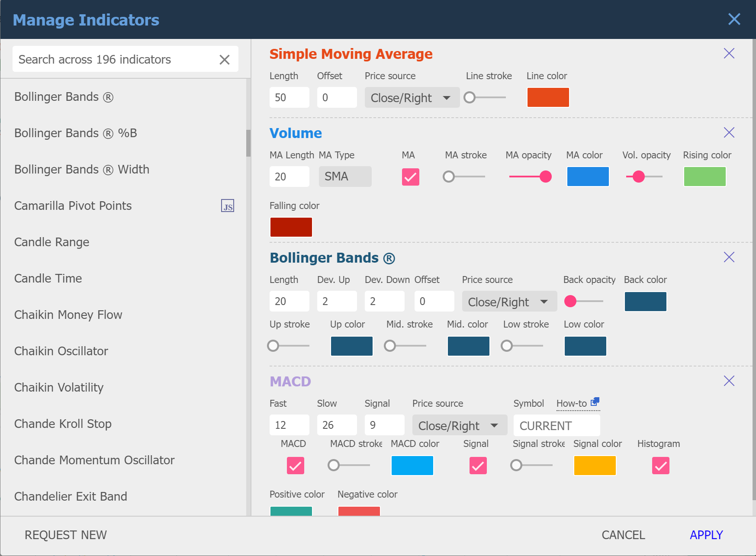Edit the SMA Length field
Viewport: 756px width, 556px height.
click(289, 97)
